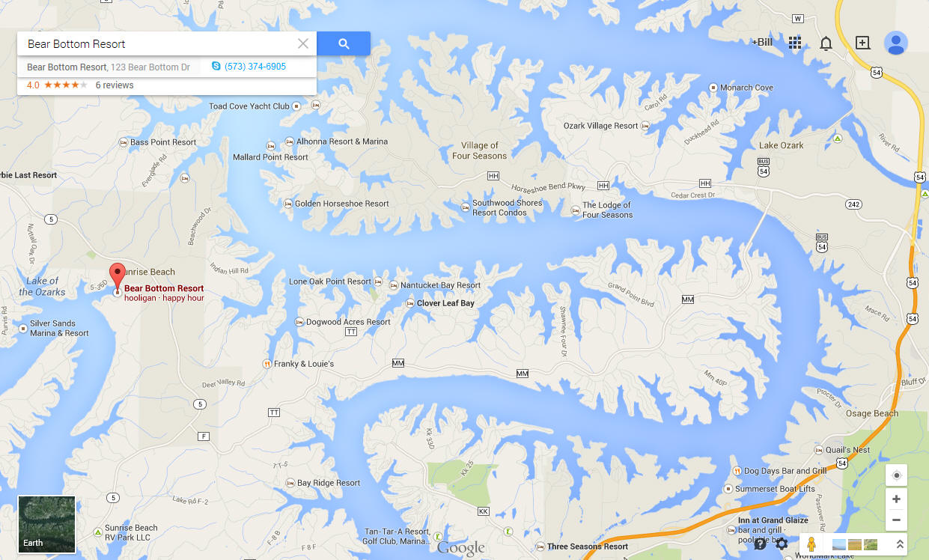Click the Show my location target icon
The width and height of the screenshot is (929, 560).
[896, 475]
